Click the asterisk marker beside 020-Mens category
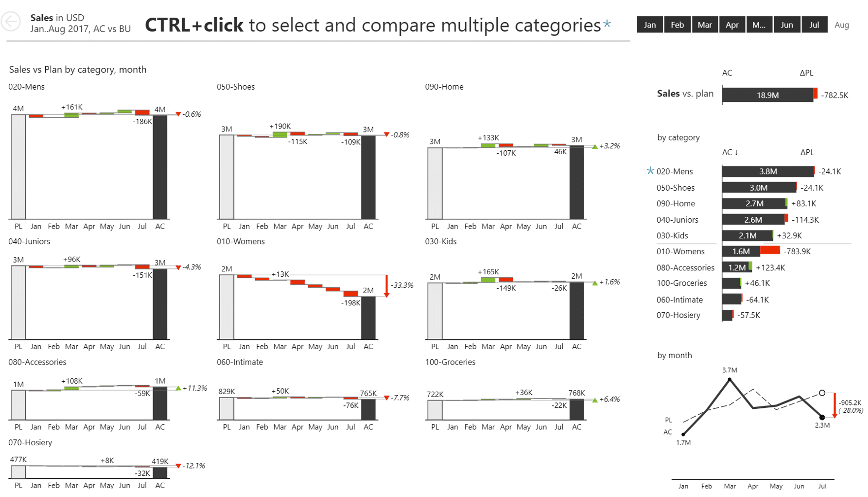The image size is (868, 497). (x=650, y=172)
